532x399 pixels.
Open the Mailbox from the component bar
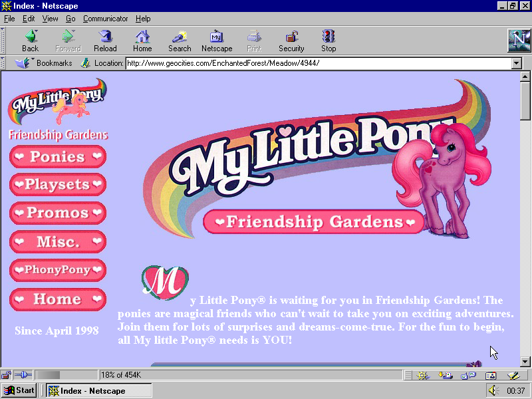[445, 375]
